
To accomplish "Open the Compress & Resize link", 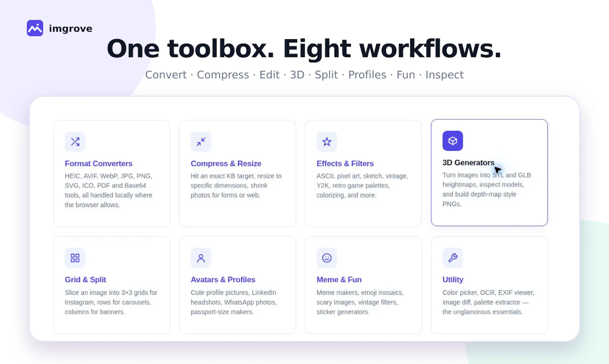I will click(226, 164).
